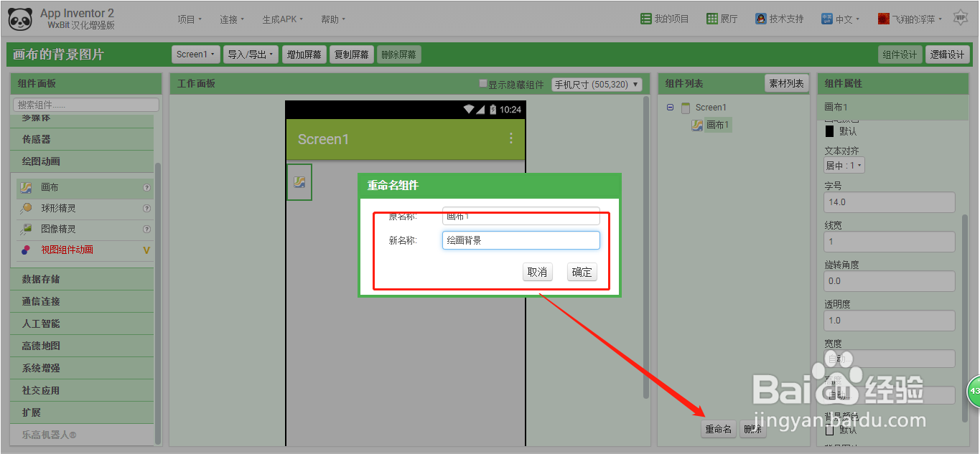Click the panda App Inventor logo
Image resolution: width=980 pixels, height=454 pixels.
[x=19, y=19]
